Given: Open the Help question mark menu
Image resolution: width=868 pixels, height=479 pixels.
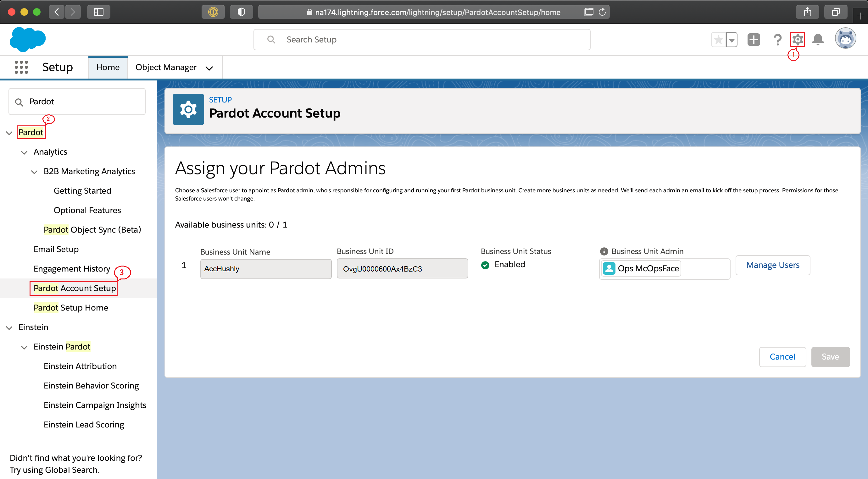Looking at the screenshot, I should click(x=777, y=40).
